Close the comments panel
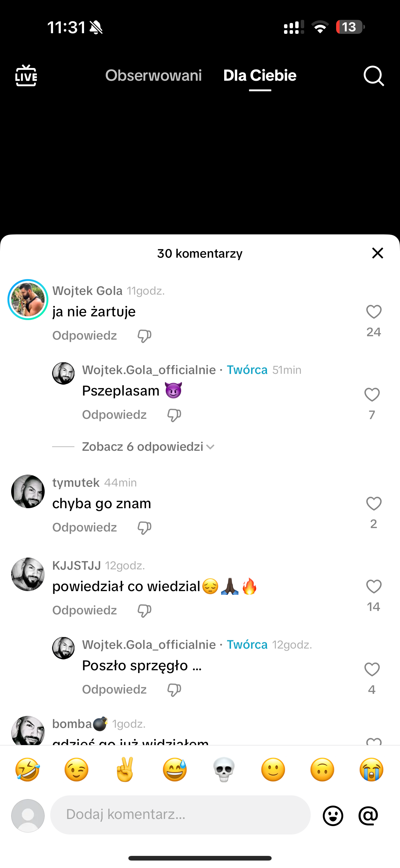This screenshot has height=868, width=400. (378, 253)
